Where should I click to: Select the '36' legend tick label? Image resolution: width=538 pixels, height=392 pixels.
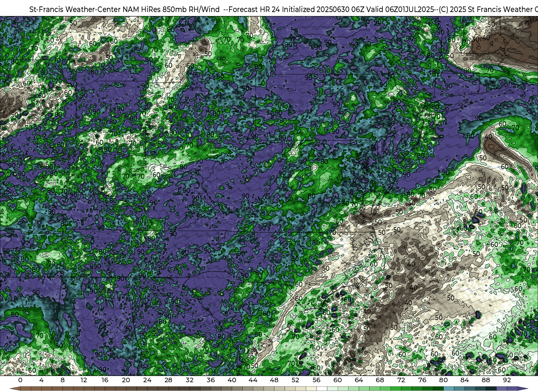tap(211, 380)
